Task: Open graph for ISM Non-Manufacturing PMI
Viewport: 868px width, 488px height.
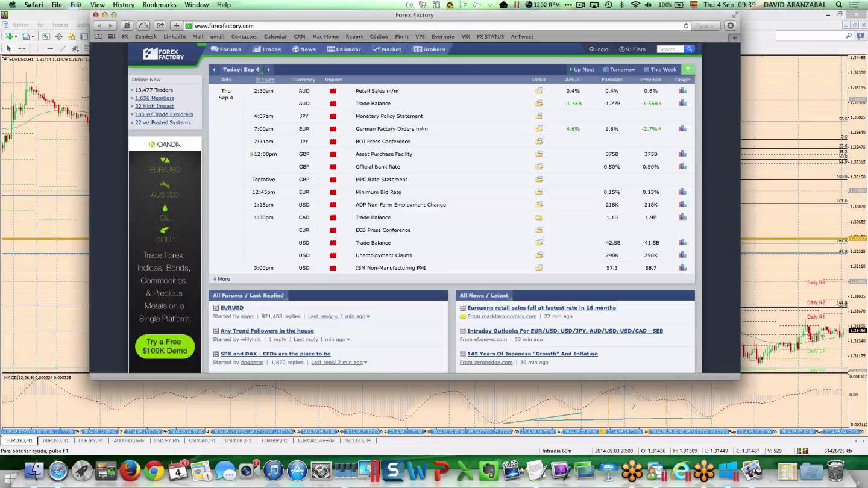Action: (x=682, y=268)
